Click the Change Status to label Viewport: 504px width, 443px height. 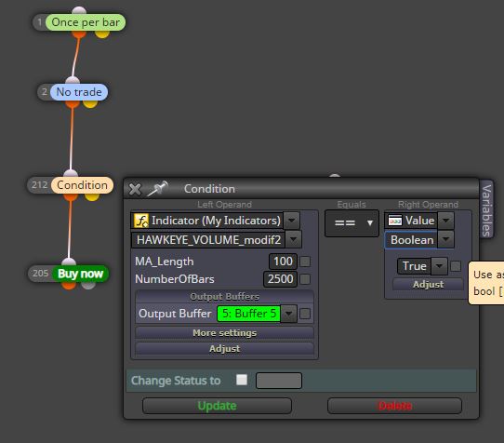click(176, 381)
